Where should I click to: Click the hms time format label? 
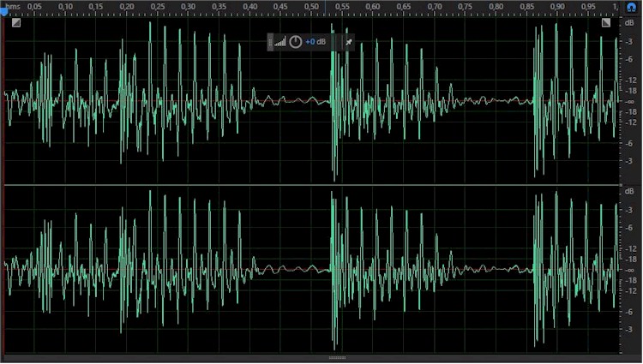(13, 7)
